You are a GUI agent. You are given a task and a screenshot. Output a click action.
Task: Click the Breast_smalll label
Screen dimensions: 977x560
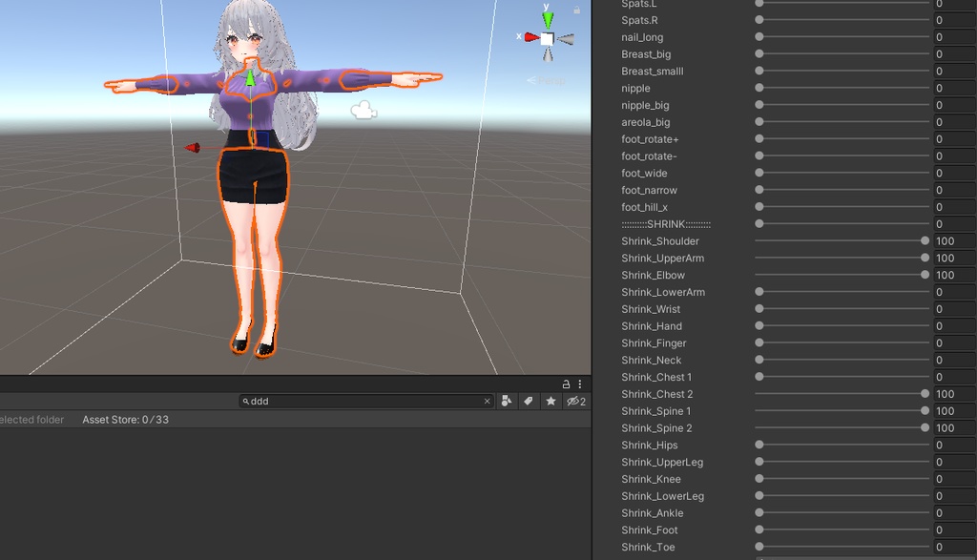pyautogui.click(x=652, y=71)
